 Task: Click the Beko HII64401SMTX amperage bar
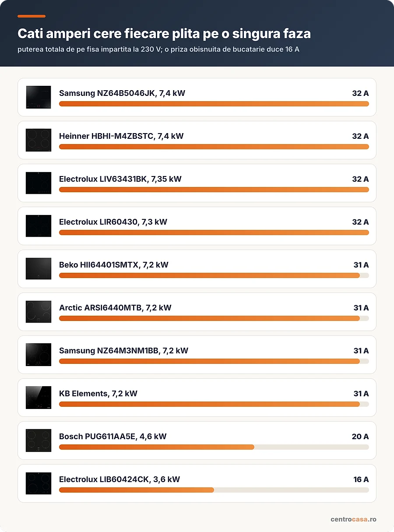[214, 275]
